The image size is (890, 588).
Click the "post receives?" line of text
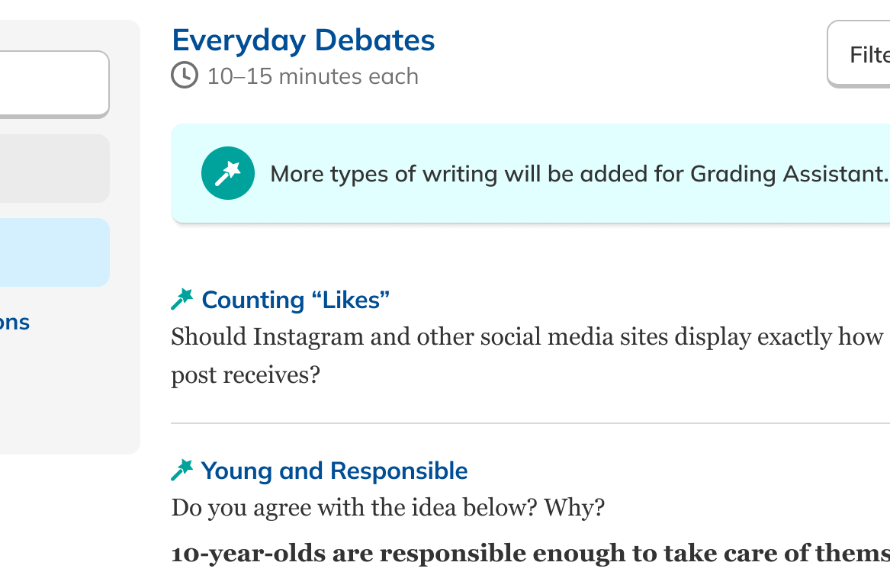pos(245,375)
